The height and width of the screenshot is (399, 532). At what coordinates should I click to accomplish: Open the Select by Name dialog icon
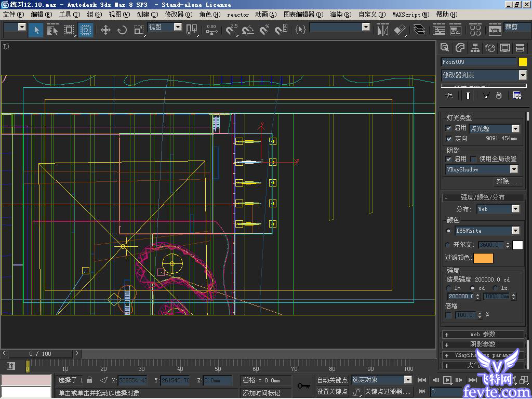click(x=52, y=30)
